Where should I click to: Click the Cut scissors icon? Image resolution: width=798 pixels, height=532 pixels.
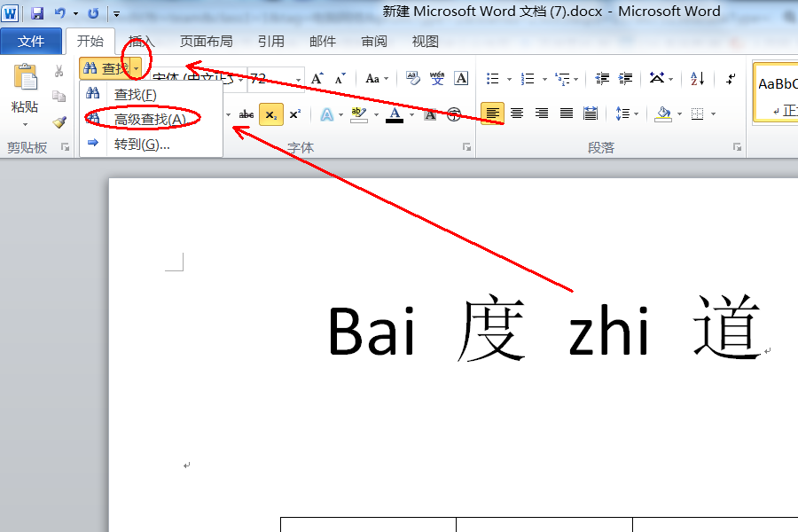(59, 71)
